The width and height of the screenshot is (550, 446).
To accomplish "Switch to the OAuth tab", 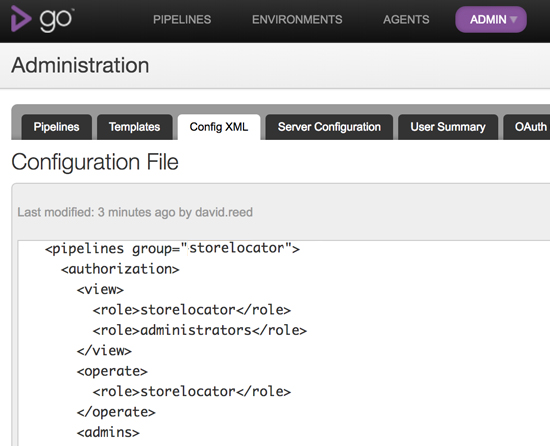I will tap(528, 127).
